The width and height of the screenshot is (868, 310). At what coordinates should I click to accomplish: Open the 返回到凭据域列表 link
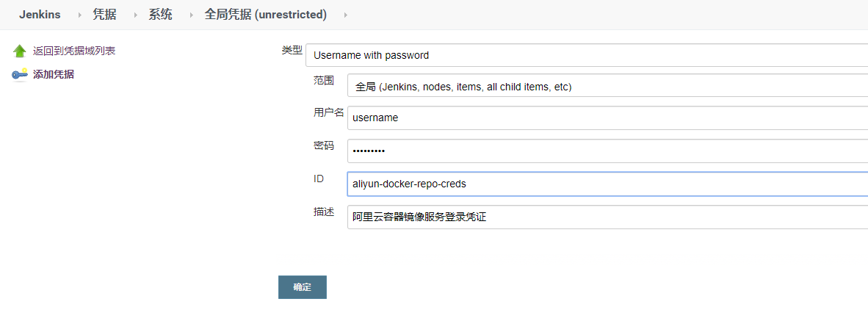click(74, 51)
